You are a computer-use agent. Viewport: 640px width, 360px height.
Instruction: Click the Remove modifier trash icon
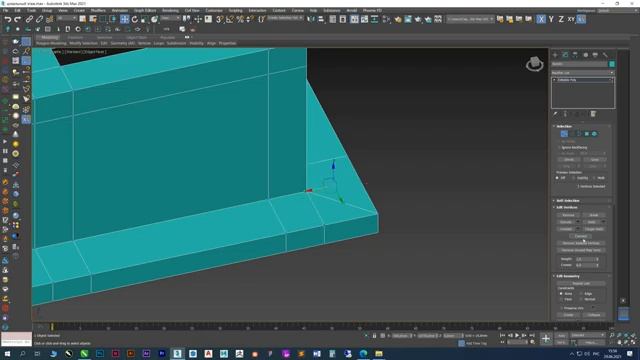click(593, 114)
